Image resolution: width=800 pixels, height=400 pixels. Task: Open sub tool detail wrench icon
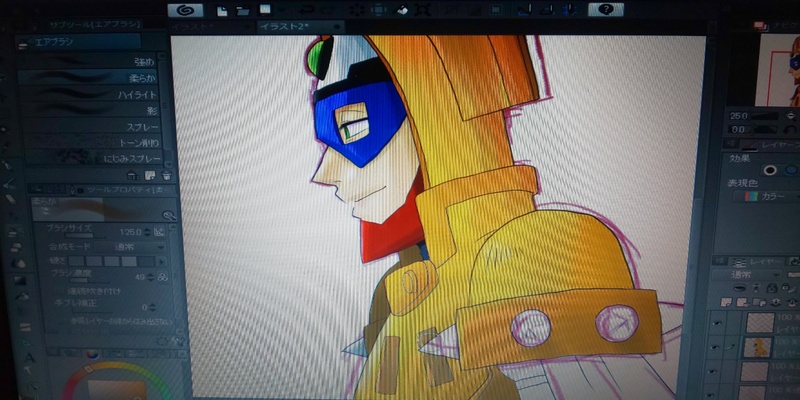[169, 215]
